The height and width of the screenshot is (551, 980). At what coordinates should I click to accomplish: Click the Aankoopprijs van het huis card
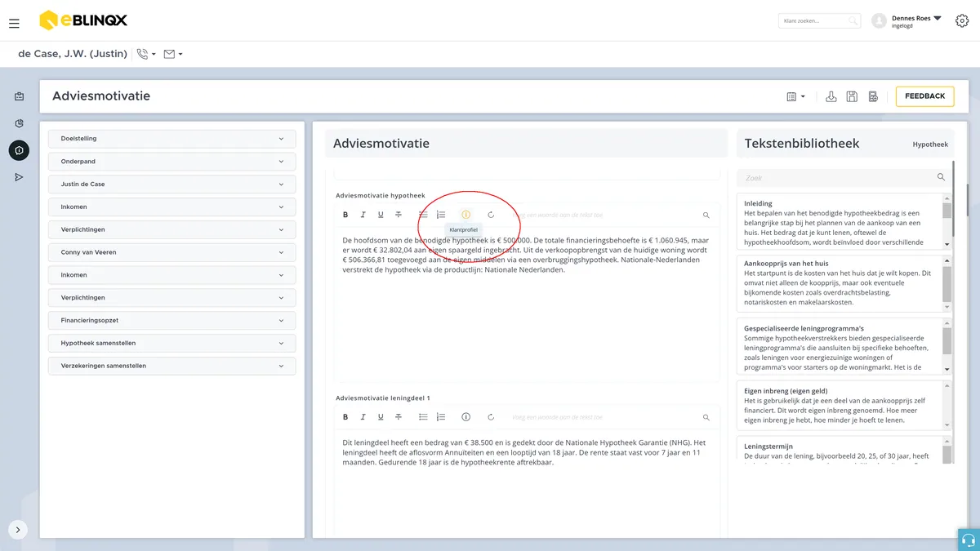tap(844, 282)
